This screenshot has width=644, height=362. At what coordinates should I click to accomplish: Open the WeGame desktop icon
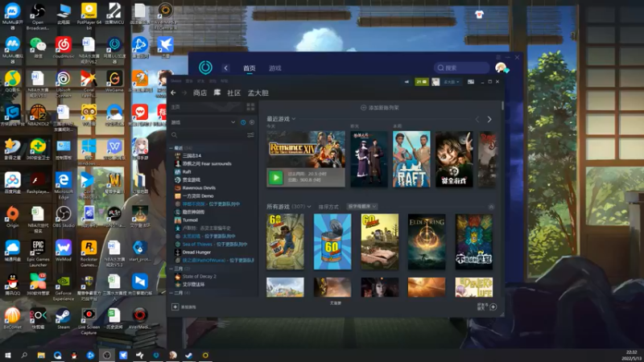pos(114,81)
